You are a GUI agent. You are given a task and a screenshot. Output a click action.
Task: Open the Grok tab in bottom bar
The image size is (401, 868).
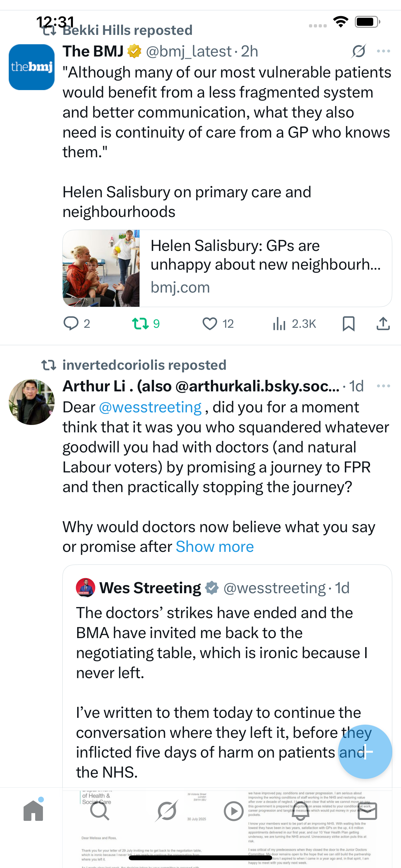[x=167, y=811]
